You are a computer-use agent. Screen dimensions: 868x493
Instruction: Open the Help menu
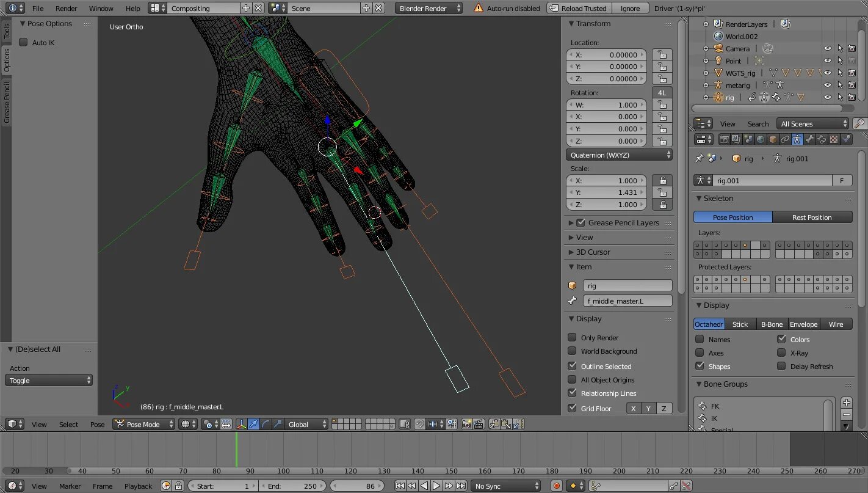132,8
